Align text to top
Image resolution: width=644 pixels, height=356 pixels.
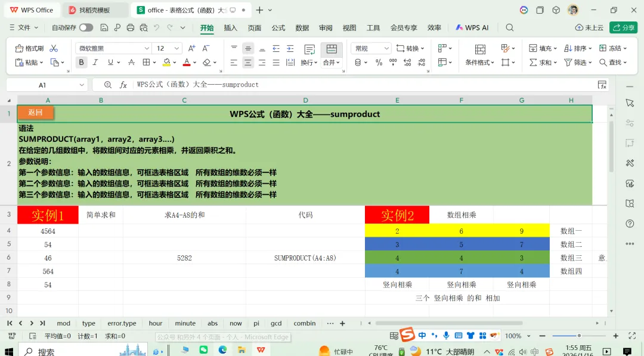[x=234, y=48]
